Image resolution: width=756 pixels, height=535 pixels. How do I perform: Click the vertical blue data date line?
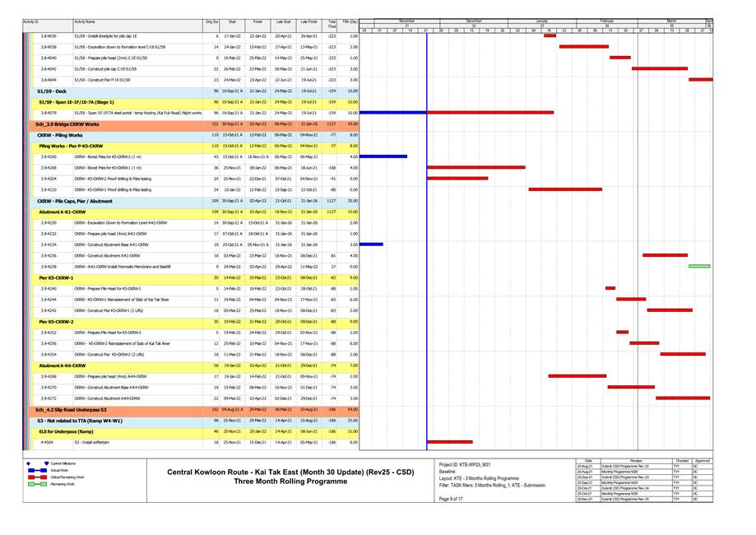pyautogui.click(x=427, y=247)
